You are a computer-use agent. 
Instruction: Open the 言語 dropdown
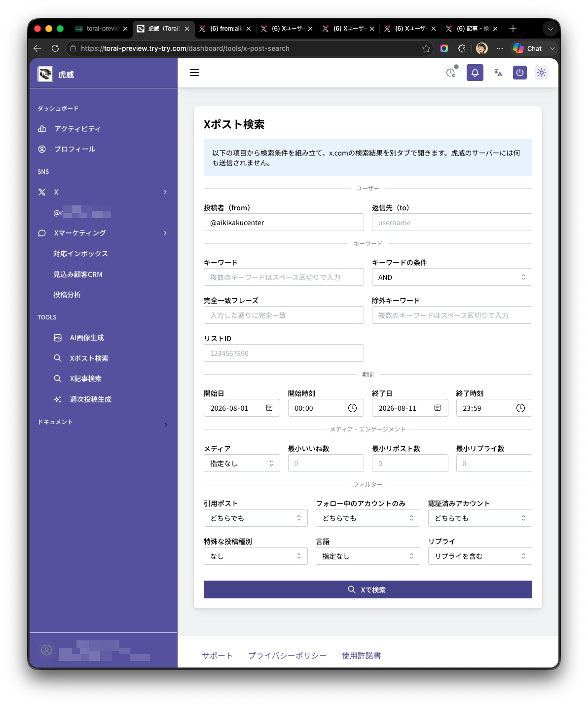pyautogui.click(x=367, y=556)
